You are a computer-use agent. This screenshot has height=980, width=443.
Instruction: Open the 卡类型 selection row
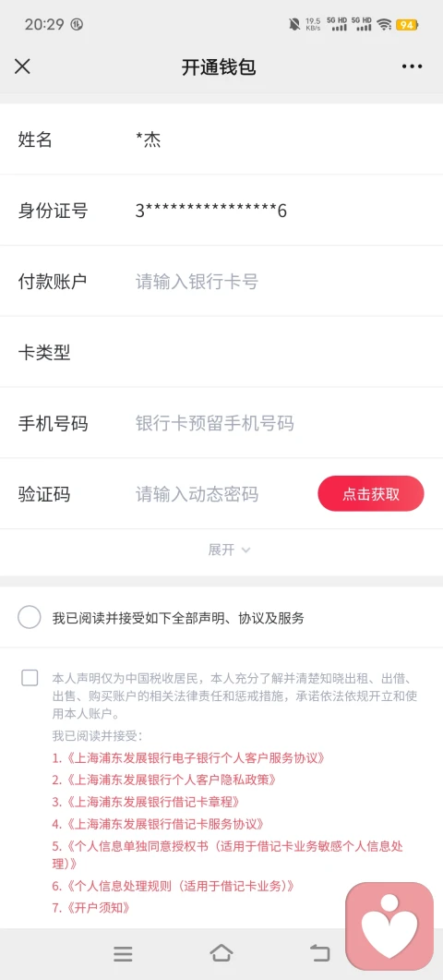pos(221,353)
